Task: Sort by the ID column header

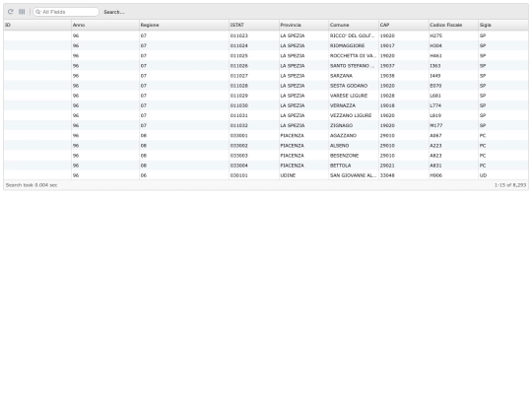Action: click(x=37, y=25)
